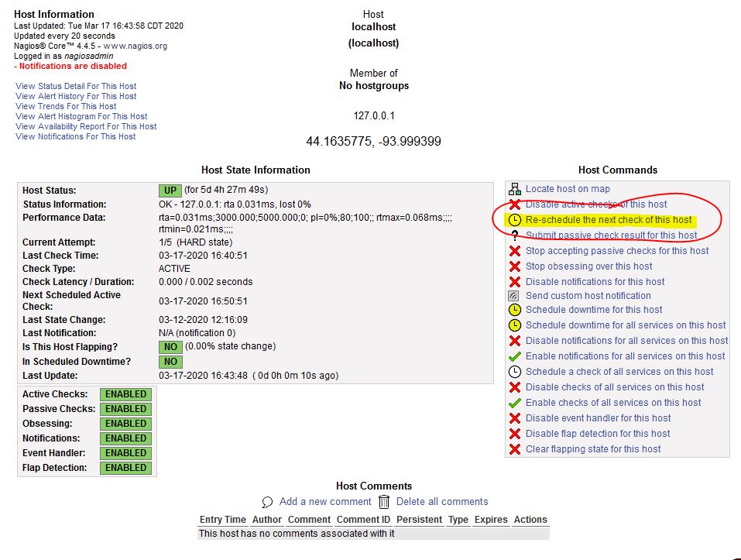Click the Locate host on map icon
This screenshot has height=560, width=741.
tap(515, 189)
